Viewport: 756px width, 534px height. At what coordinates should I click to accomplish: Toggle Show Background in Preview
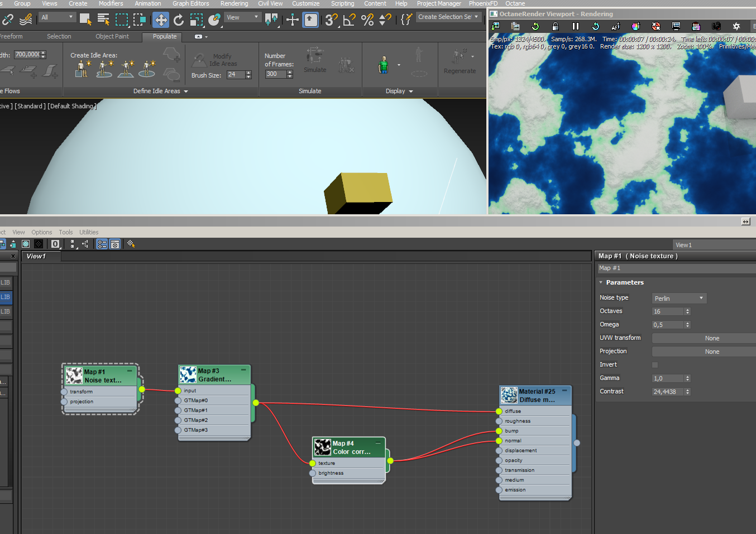tap(39, 244)
